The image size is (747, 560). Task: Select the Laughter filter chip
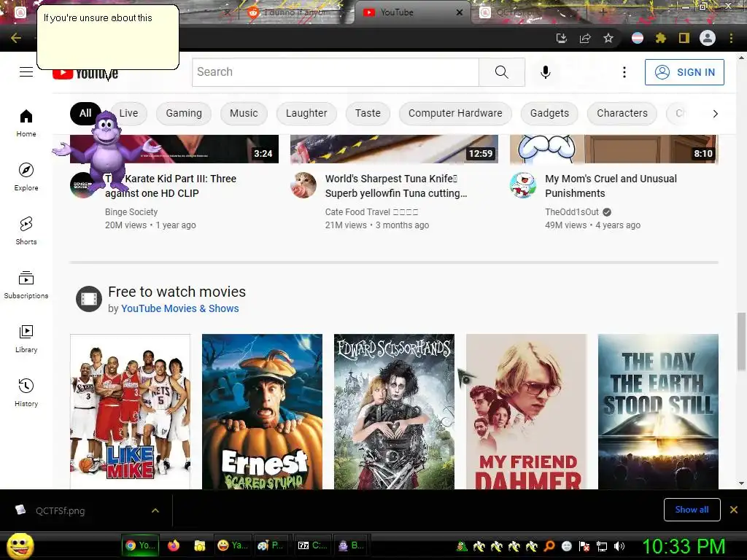pos(306,113)
